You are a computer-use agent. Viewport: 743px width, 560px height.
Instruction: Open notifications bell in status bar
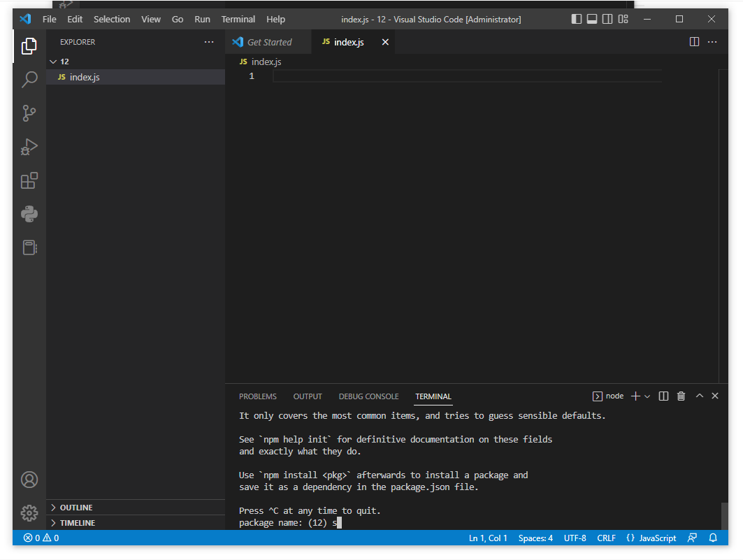click(713, 538)
